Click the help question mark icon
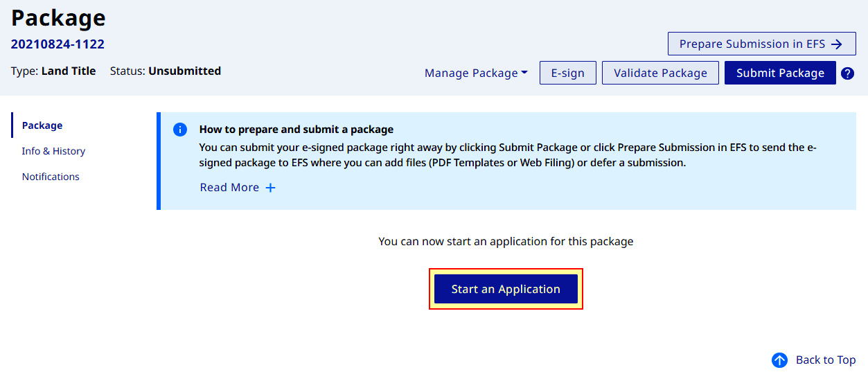868x372 pixels. click(x=847, y=73)
